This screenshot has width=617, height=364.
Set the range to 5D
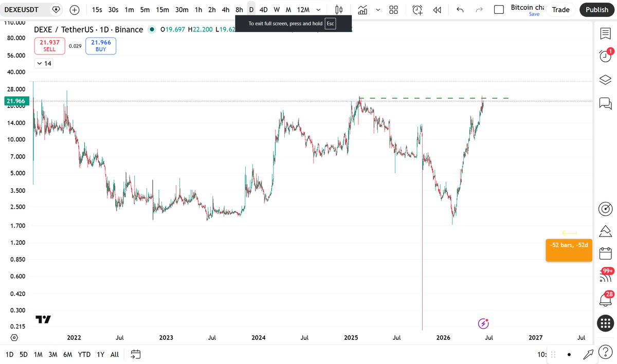(24, 354)
